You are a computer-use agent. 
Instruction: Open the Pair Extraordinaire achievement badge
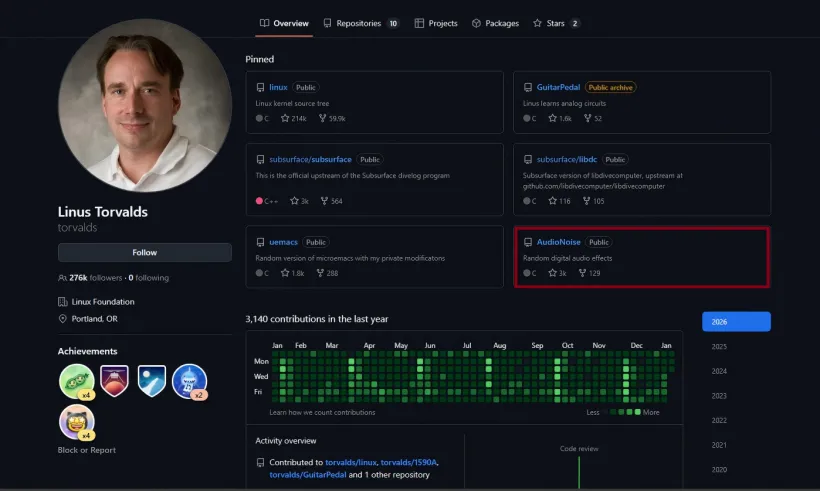[x=76, y=381]
